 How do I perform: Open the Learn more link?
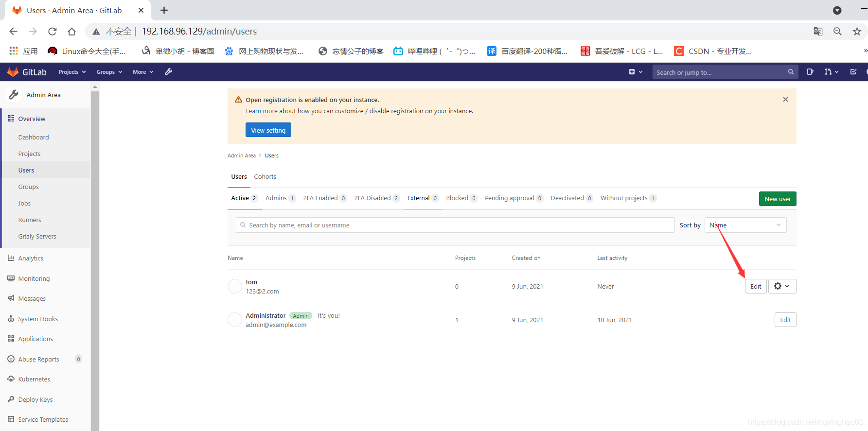(x=262, y=111)
